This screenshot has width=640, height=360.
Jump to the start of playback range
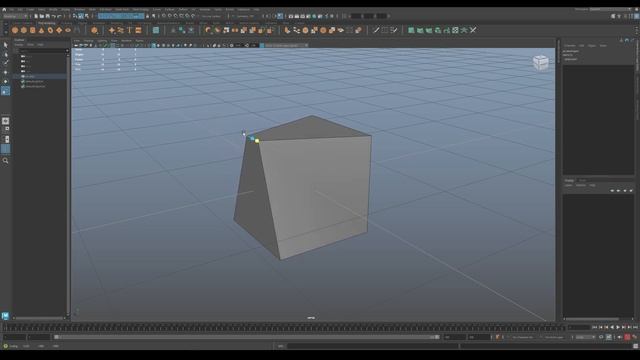pyautogui.click(x=594, y=327)
